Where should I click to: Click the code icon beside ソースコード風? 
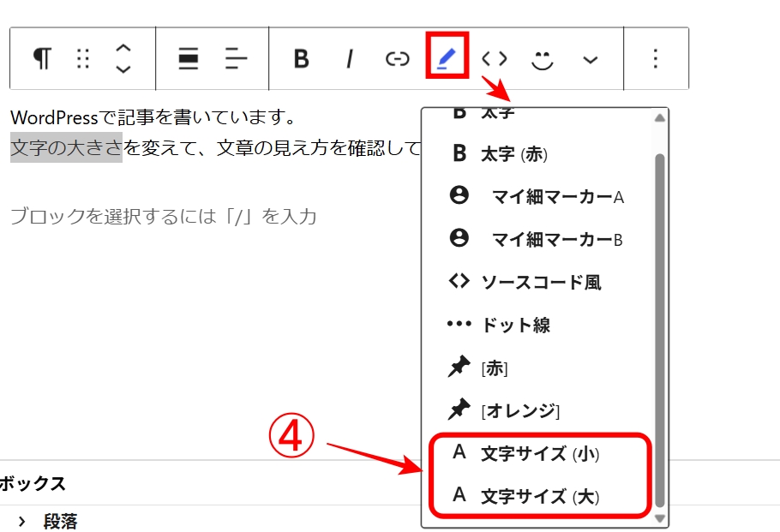point(459,281)
